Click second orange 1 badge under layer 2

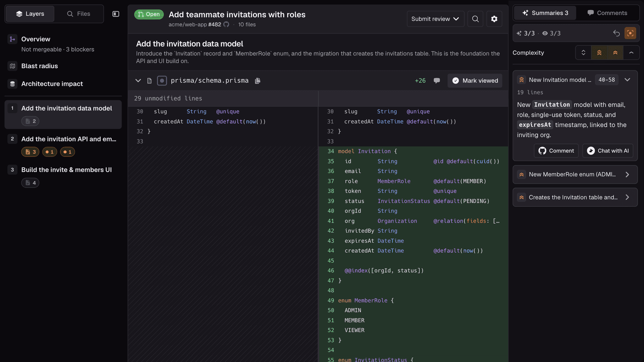coord(67,152)
